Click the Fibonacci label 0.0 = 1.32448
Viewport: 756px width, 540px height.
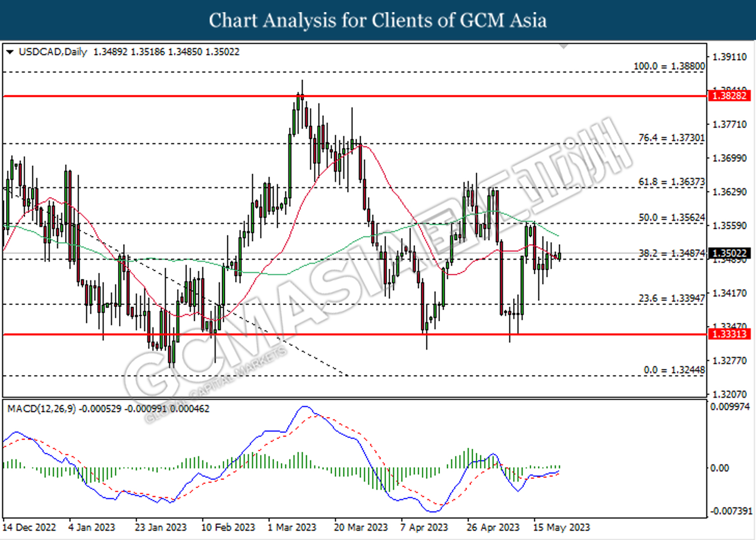(674, 370)
